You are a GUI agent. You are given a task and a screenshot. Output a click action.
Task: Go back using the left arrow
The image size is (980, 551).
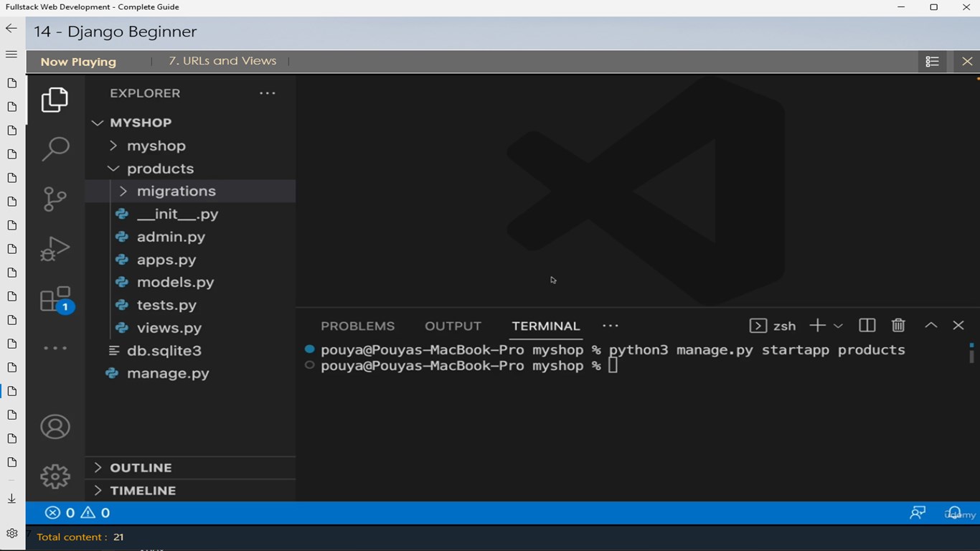pyautogui.click(x=11, y=29)
